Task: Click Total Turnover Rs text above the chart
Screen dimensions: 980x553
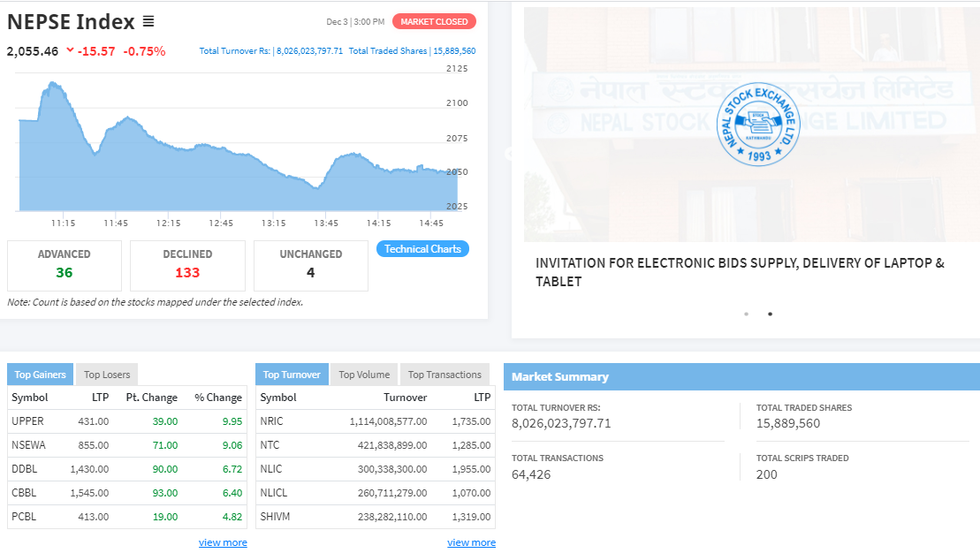Action: click(271, 50)
